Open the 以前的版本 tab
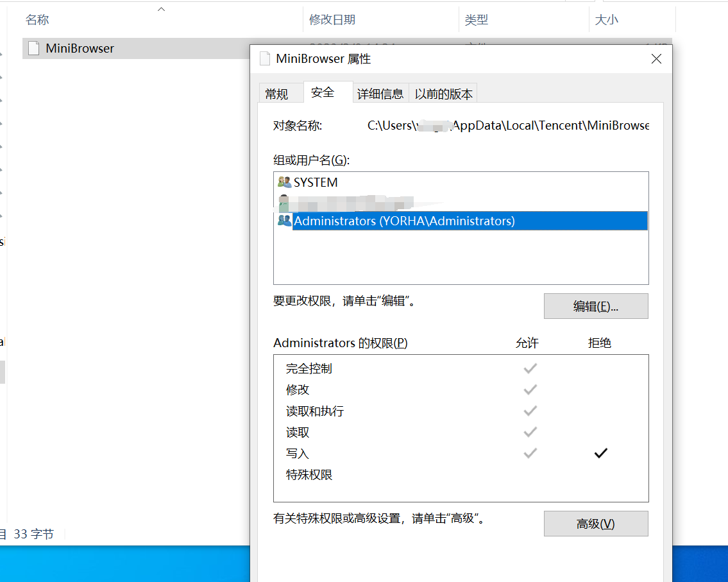 click(x=443, y=94)
